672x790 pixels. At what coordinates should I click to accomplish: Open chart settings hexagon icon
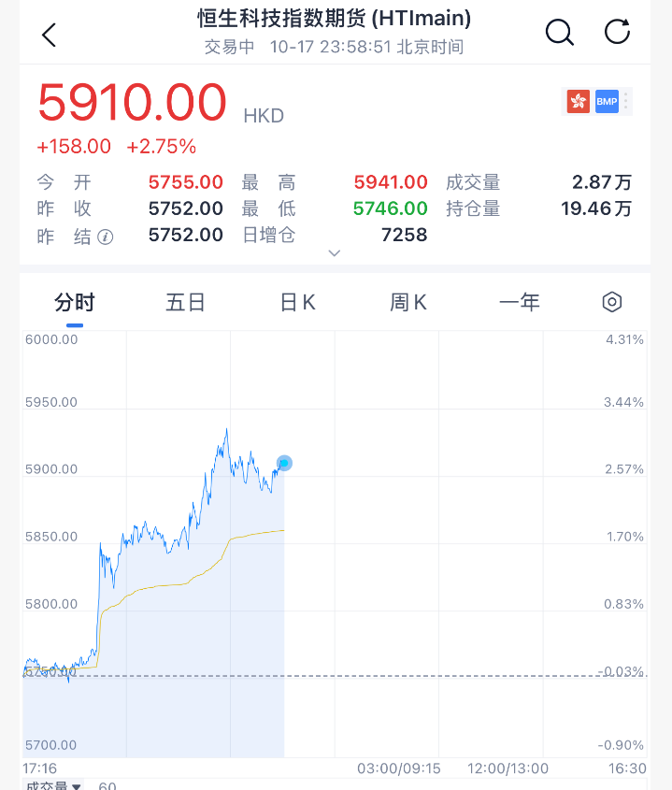(x=612, y=302)
